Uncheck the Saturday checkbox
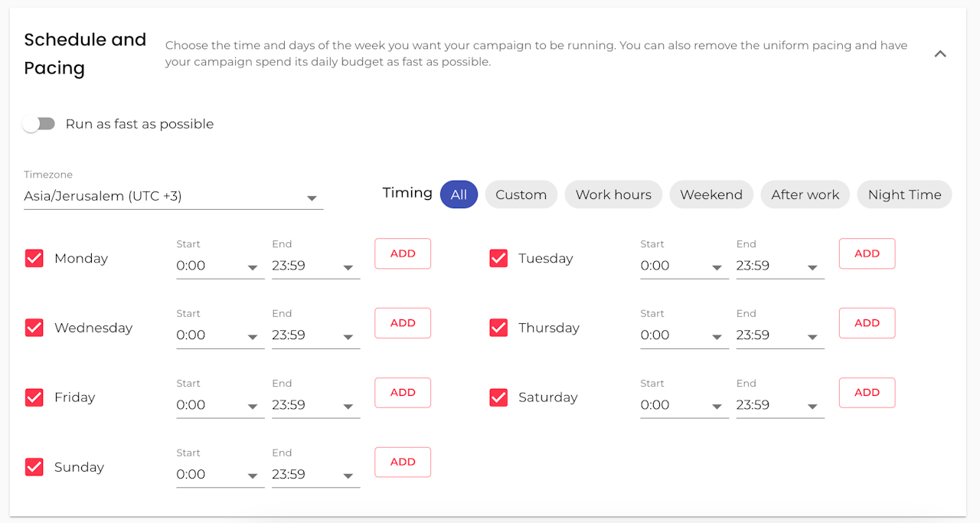 498,397
